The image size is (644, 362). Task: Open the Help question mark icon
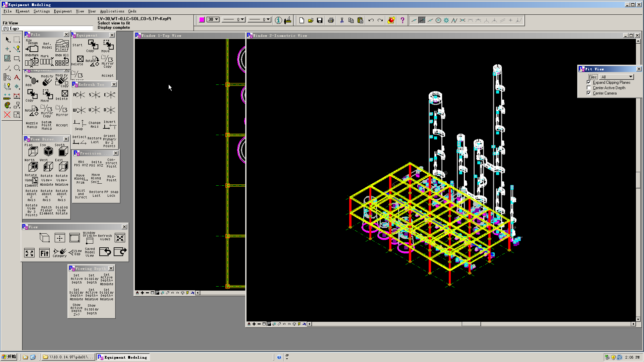(x=402, y=20)
